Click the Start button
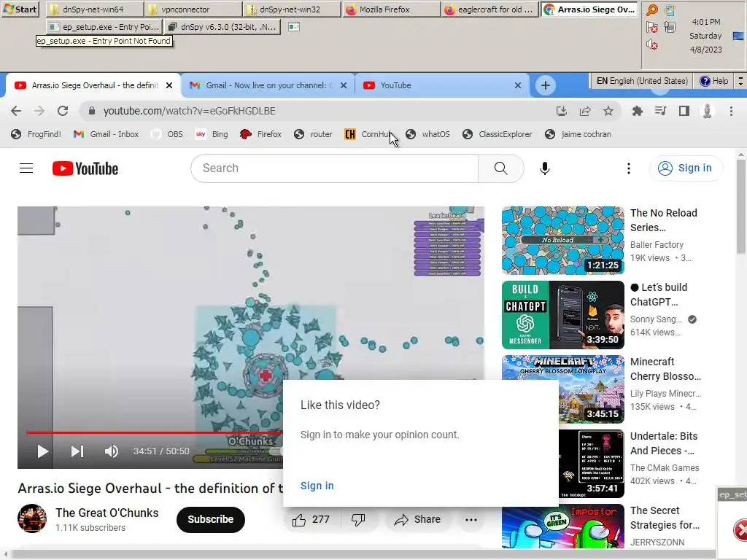 coord(20,9)
